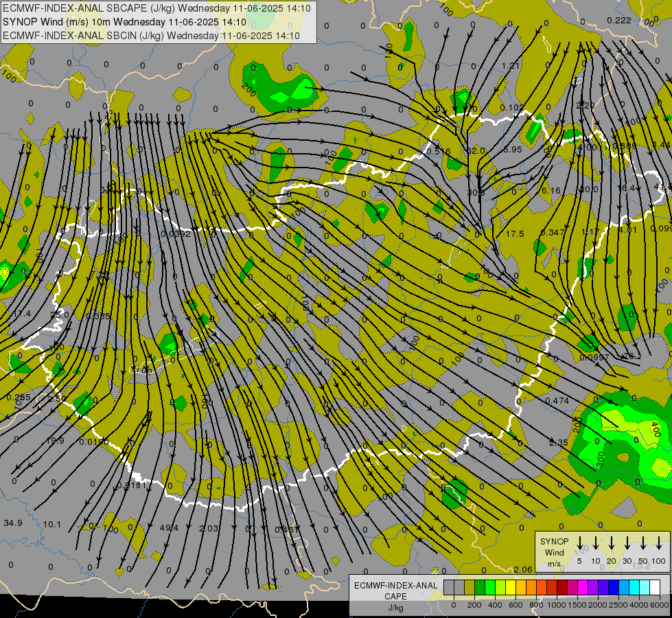This screenshot has width=672, height=618.
Task: Click the 6.16 station value
Action: [551, 190]
